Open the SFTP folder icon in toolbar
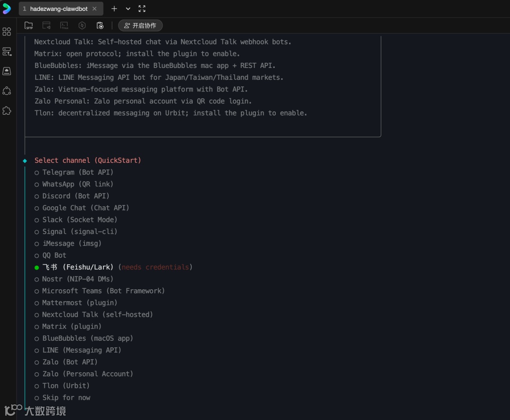This screenshot has width=510, height=420. click(x=29, y=25)
